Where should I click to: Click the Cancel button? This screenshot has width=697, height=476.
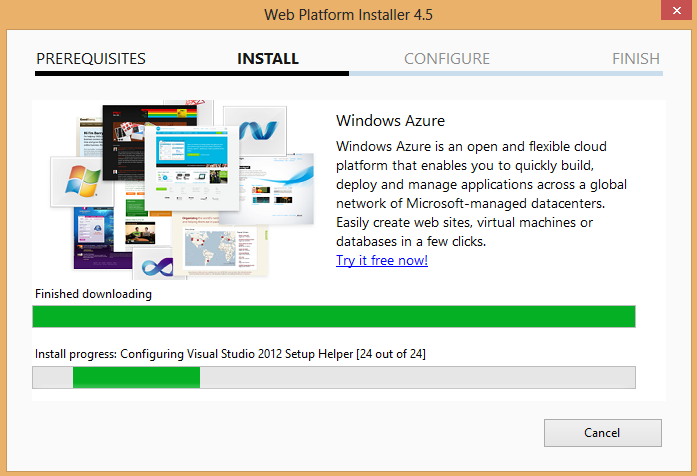point(602,432)
